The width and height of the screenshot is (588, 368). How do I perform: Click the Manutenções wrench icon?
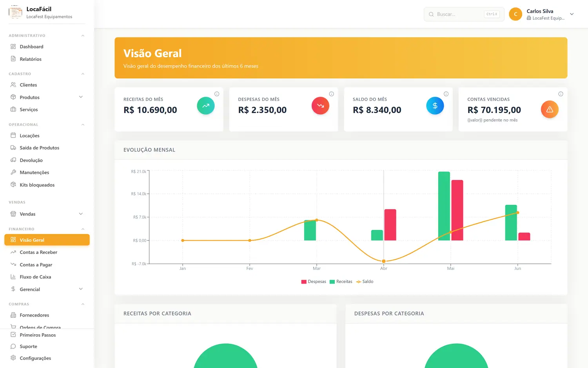[13, 172]
